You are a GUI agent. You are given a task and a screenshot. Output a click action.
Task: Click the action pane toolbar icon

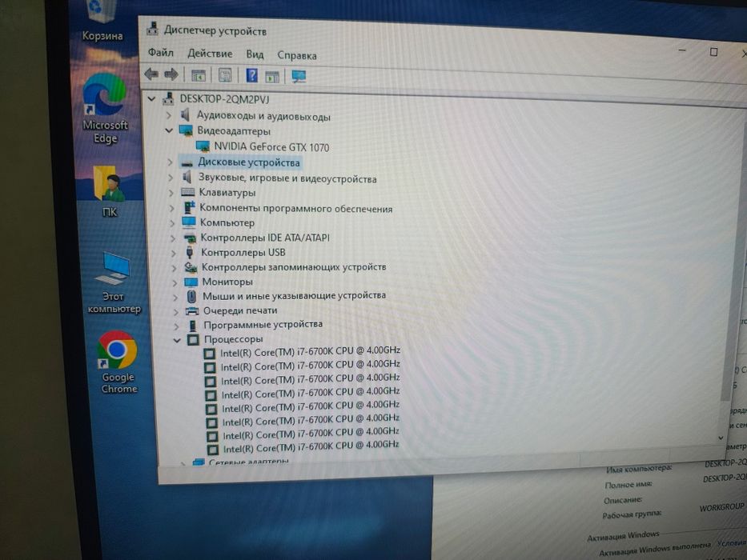(x=272, y=76)
